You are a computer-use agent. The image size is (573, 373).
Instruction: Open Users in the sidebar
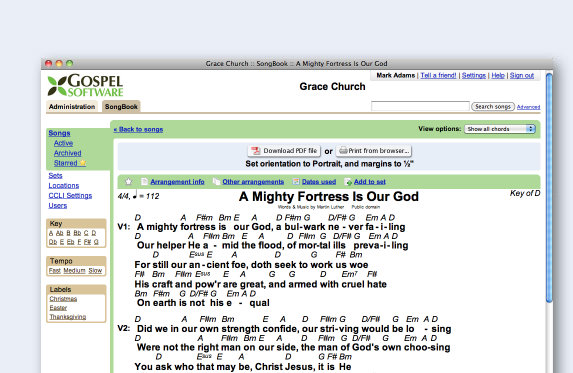pos(58,205)
